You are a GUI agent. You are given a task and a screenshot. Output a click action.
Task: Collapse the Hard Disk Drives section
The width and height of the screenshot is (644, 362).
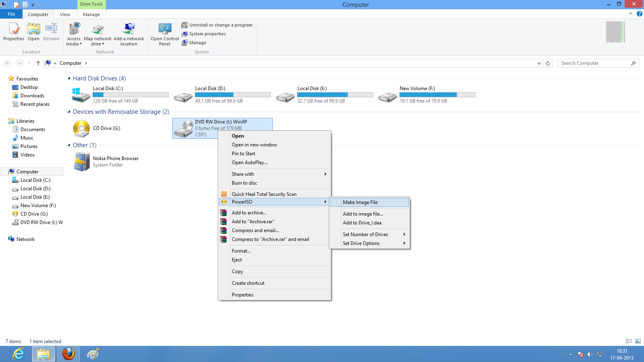pyautogui.click(x=69, y=78)
